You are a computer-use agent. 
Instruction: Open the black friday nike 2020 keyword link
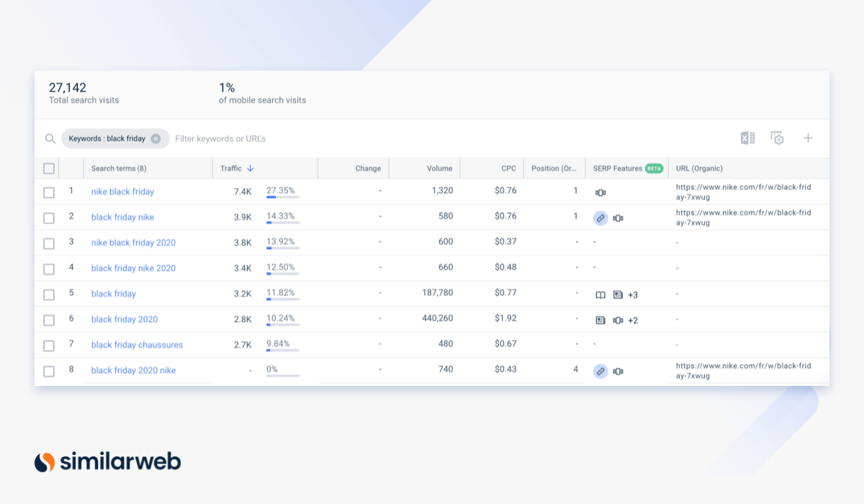pos(133,269)
